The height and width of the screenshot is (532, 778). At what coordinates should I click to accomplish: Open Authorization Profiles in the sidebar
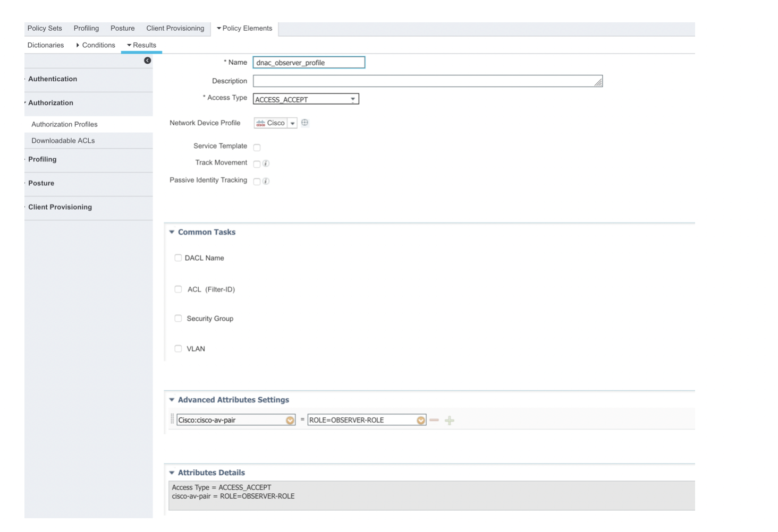coord(64,124)
